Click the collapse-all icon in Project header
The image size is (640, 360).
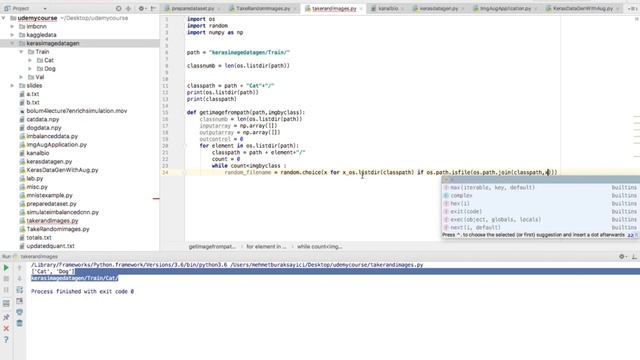coord(128,8)
